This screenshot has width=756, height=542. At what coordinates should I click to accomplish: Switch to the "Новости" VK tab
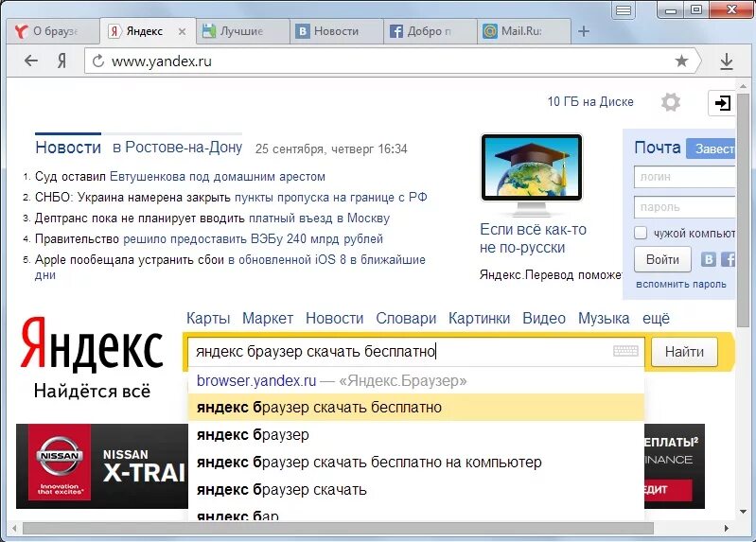click(x=336, y=31)
